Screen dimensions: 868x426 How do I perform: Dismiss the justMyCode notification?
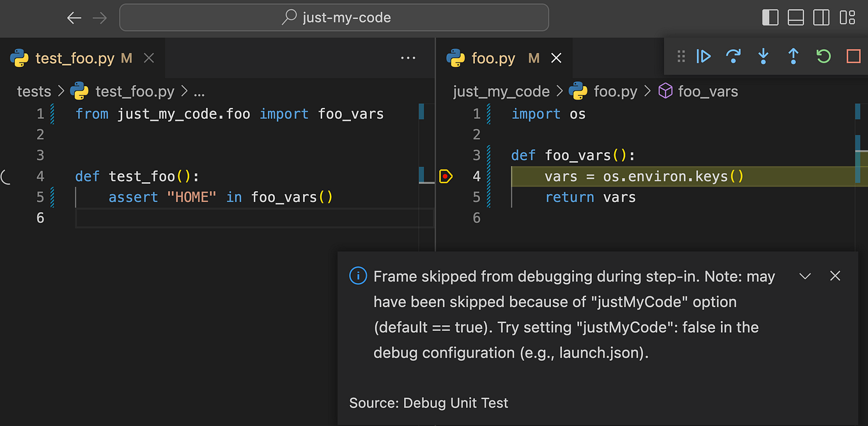point(835,276)
